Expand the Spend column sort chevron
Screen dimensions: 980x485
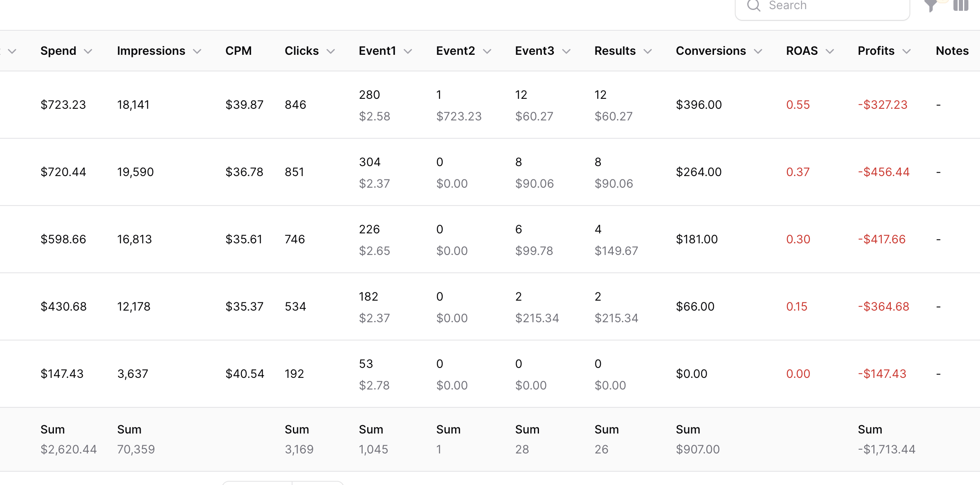tap(88, 51)
